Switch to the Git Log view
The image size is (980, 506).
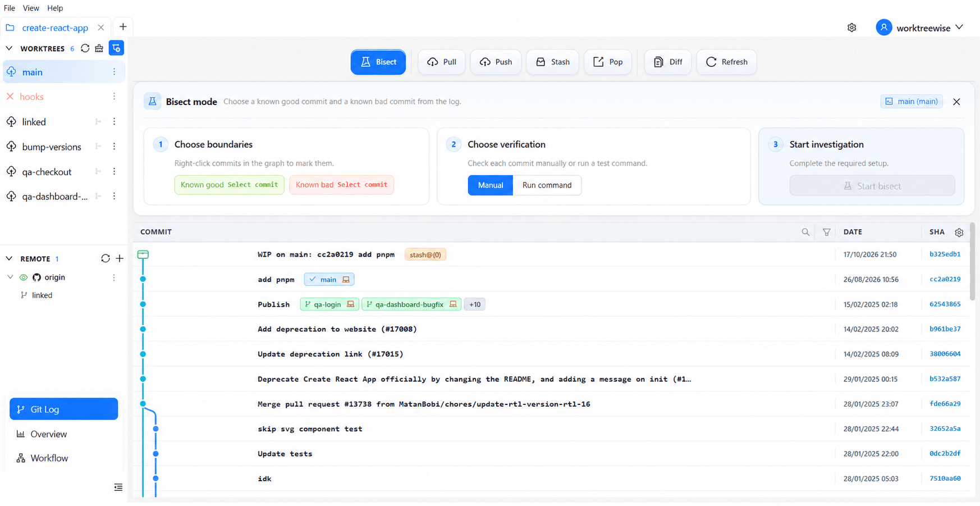[x=64, y=409]
